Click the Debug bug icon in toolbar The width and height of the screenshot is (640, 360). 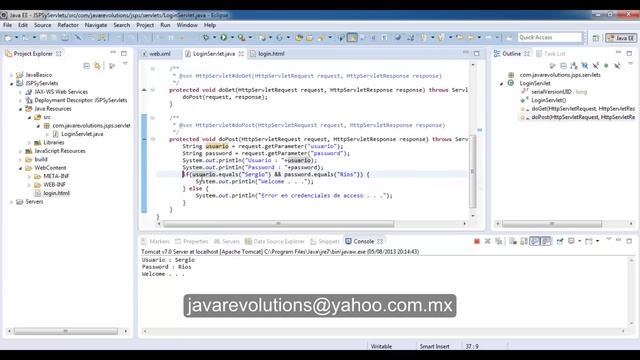(x=206, y=38)
